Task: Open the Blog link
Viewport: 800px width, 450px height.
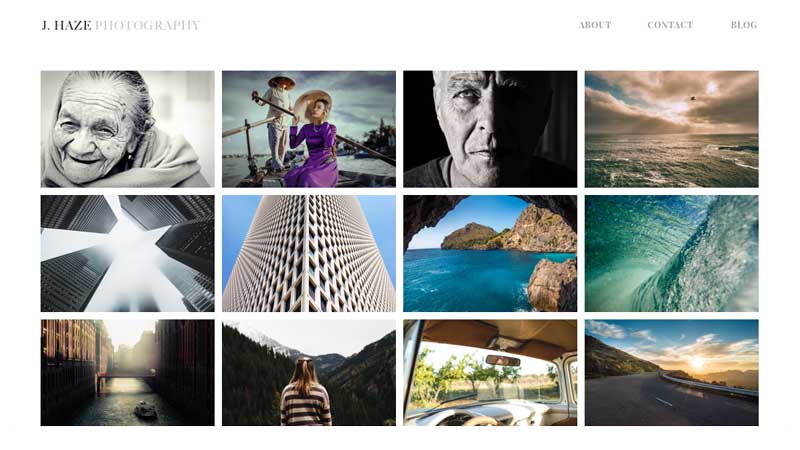Action: (743, 25)
